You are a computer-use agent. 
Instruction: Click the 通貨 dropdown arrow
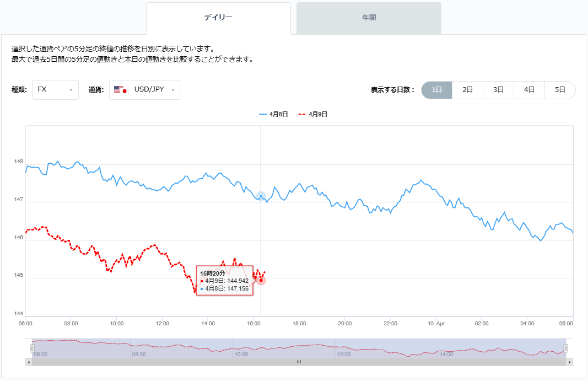[173, 90]
